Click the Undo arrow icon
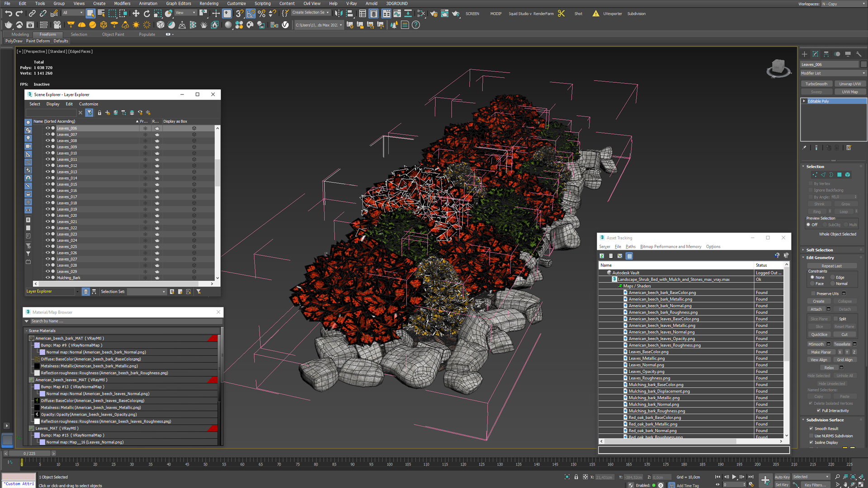This screenshot has height=488, width=868. tap(9, 14)
